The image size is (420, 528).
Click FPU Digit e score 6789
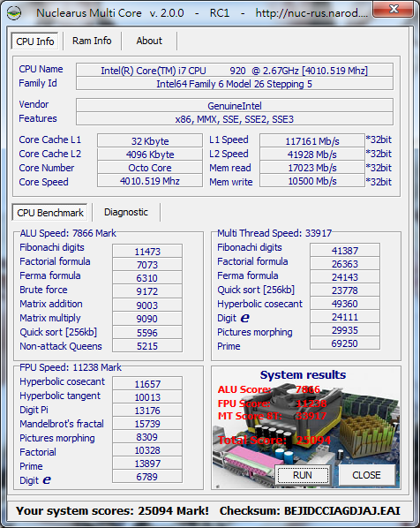(x=147, y=477)
